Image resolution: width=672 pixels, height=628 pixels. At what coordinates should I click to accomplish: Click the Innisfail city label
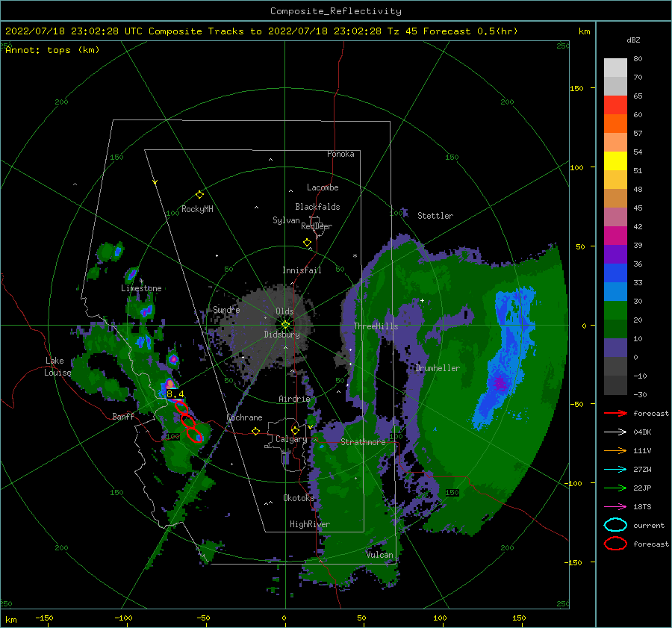tap(302, 270)
